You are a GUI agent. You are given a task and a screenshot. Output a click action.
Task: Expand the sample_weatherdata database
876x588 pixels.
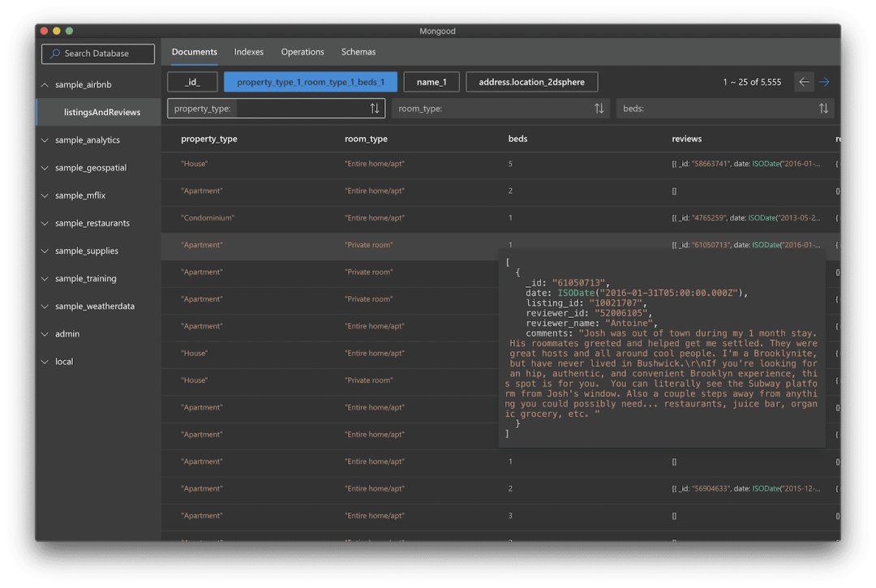pyautogui.click(x=45, y=306)
